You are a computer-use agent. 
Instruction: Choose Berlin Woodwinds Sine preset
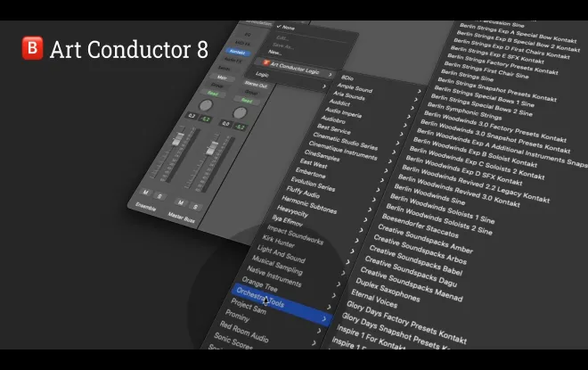coord(429,195)
